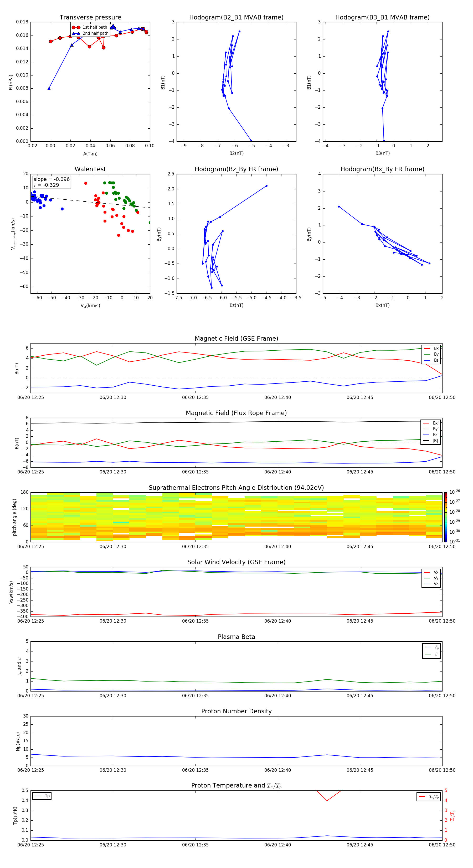Click the Tp(10^6 K) y-axis label
Image resolution: width=473 pixels, height=868 pixels.
(15, 815)
